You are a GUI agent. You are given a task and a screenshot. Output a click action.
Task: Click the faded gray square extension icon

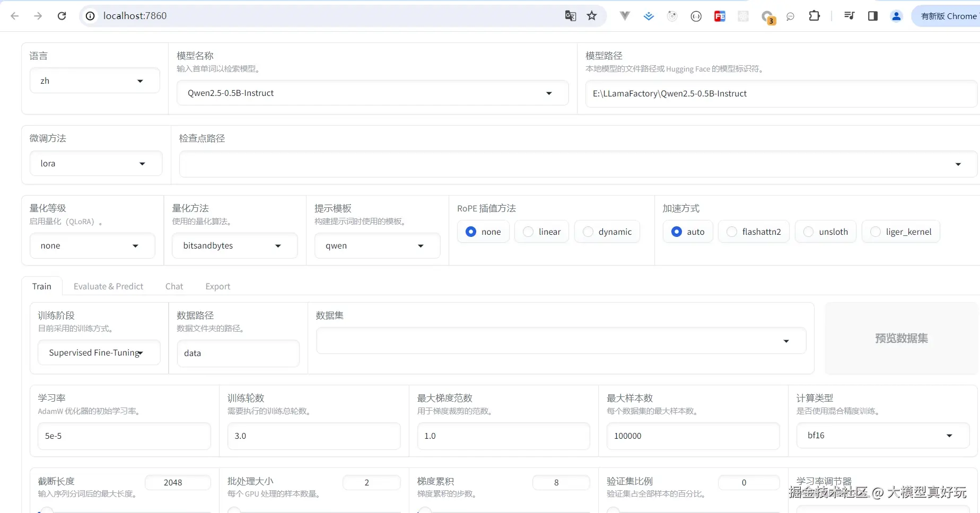pyautogui.click(x=743, y=16)
